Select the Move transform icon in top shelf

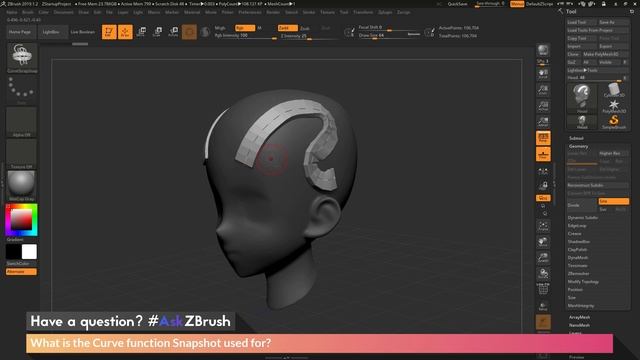(141, 32)
